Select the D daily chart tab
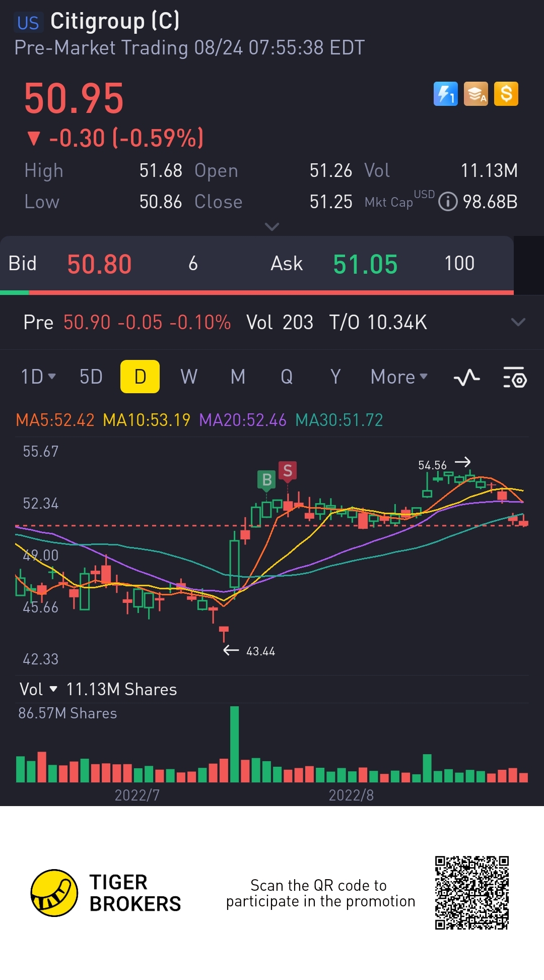 (x=140, y=377)
